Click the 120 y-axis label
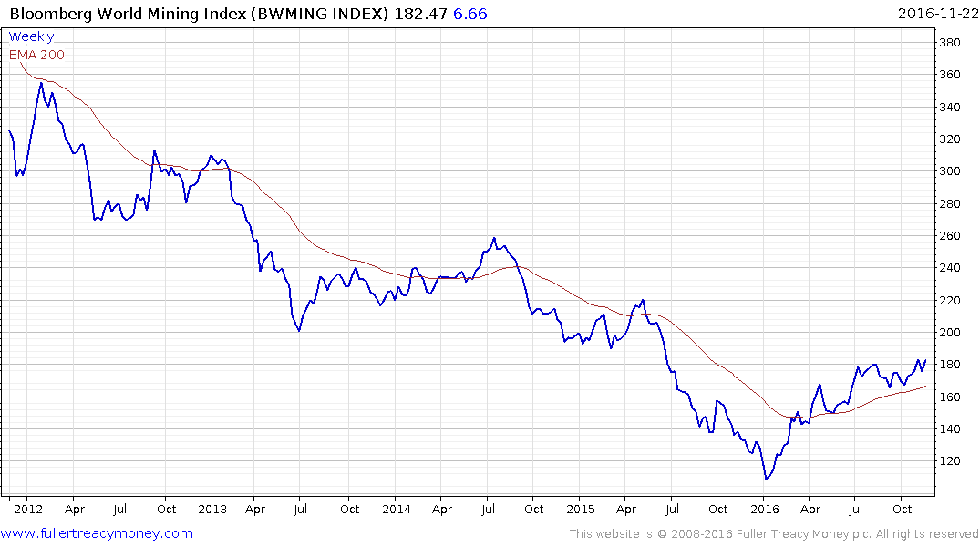980x547 pixels. [950, 460]
